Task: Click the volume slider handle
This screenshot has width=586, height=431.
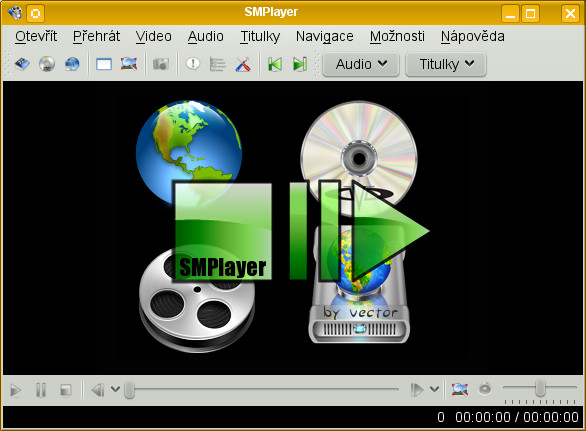Action: pos(540,388)
